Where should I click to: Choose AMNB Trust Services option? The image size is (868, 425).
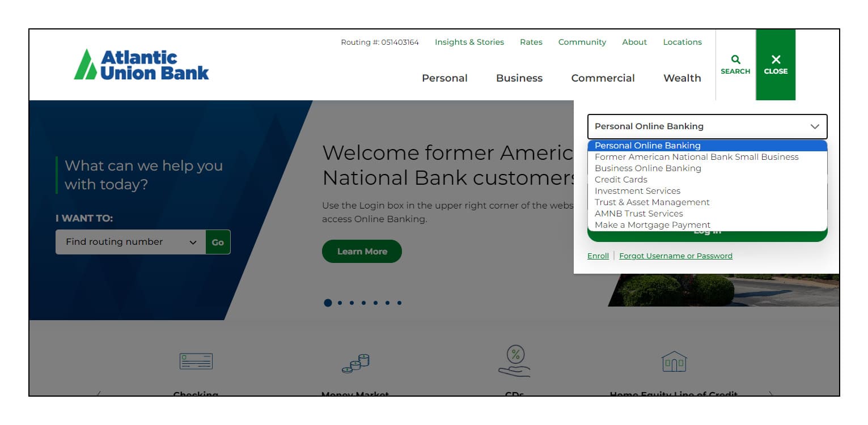click(x=708, y=214)
